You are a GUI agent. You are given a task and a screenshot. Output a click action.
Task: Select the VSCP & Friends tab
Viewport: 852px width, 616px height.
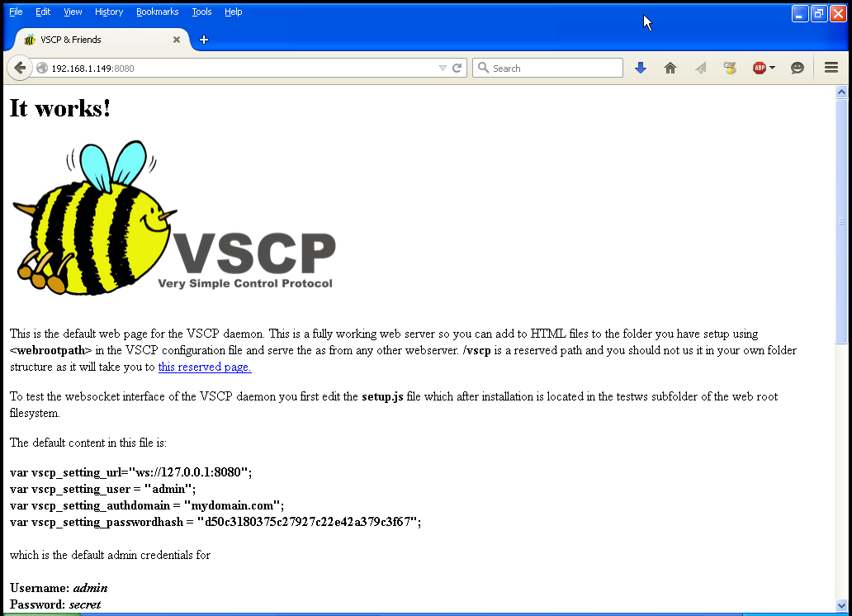pyautogui.click(x=91, y=40)
